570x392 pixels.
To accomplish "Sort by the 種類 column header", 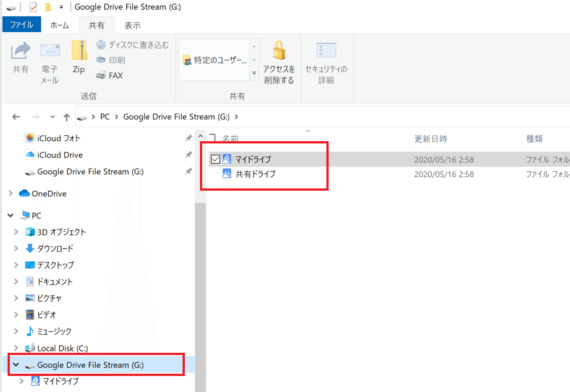I will [x=534, y=139].
